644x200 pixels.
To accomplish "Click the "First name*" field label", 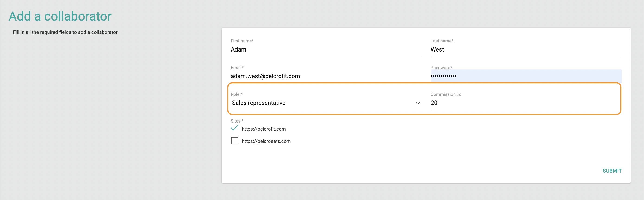I will [x=242, y=41].
